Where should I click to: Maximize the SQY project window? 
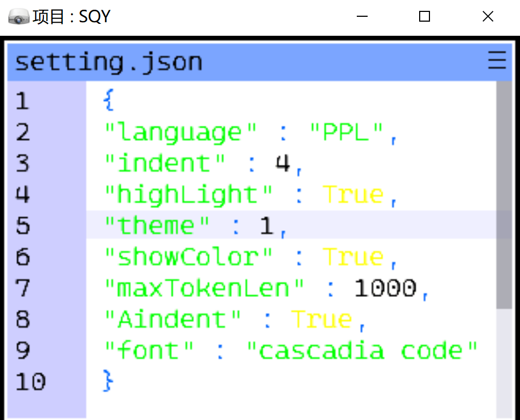pyautogui.click(x=425, y=16)
